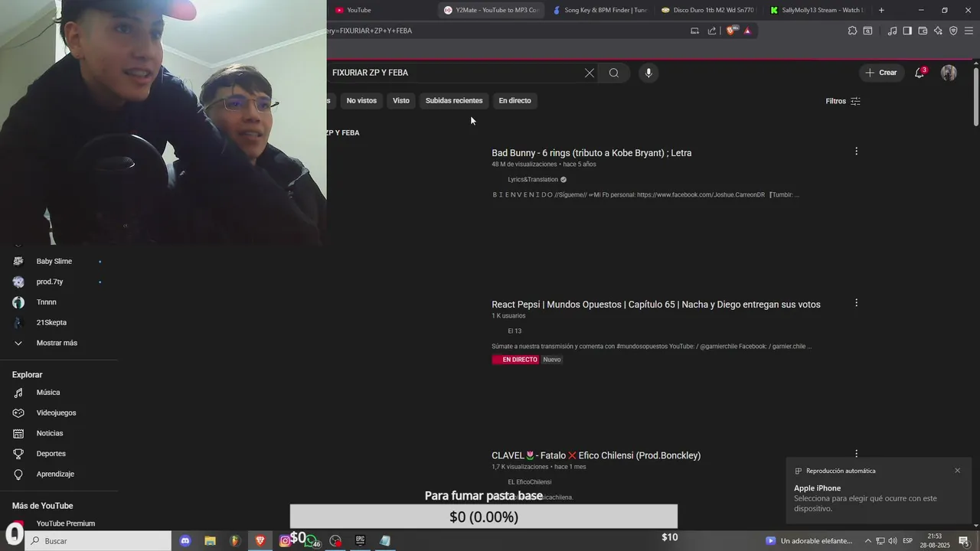980x551 pixels.
Task: Click the Brave Rewards triangle icon
Action: point(747,31)
